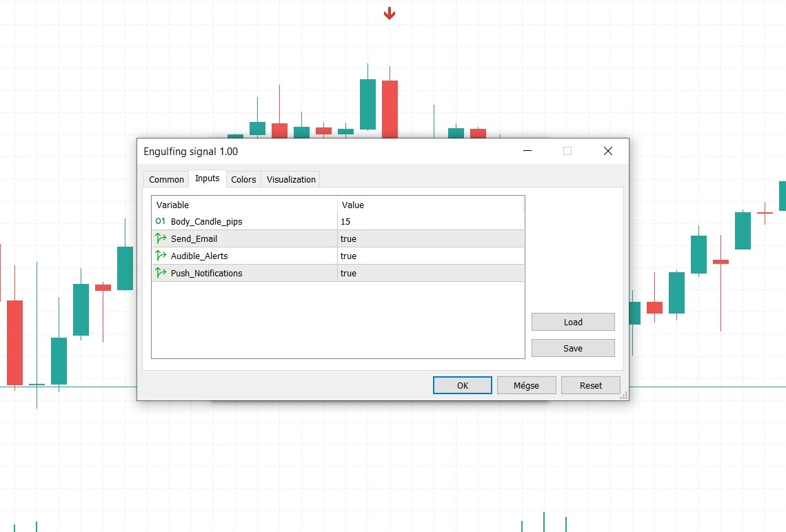
Task: Click the red sell arrow above the candles
Action: coord(389,12)
